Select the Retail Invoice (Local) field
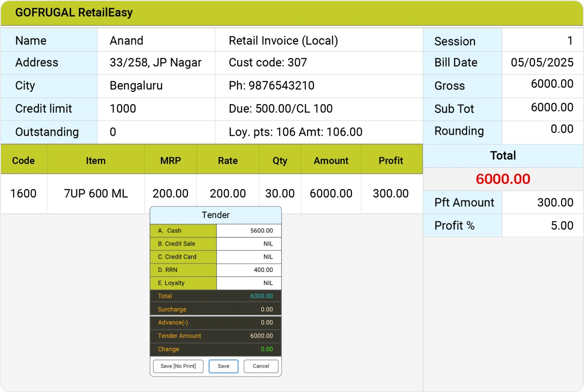Screen dimensions: 584x392 coord(318,40)
